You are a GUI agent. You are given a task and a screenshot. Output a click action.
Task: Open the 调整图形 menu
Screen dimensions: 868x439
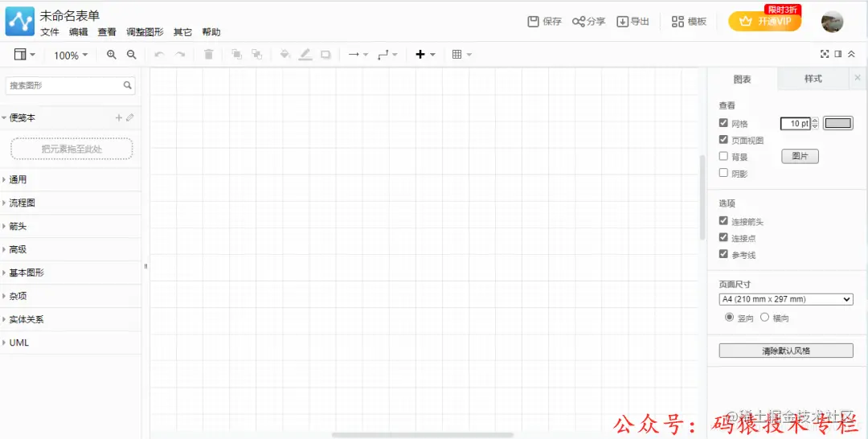[145, 32]
